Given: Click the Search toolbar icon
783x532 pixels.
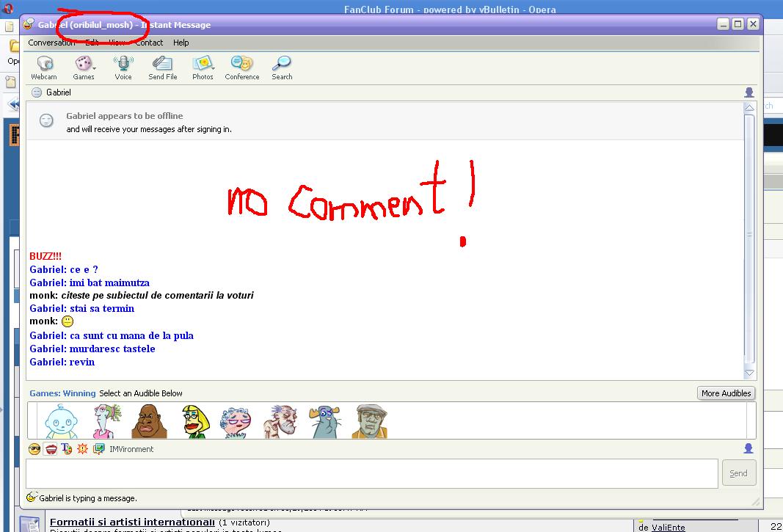Looking at the screenshot, I should (x=282, y=68).
